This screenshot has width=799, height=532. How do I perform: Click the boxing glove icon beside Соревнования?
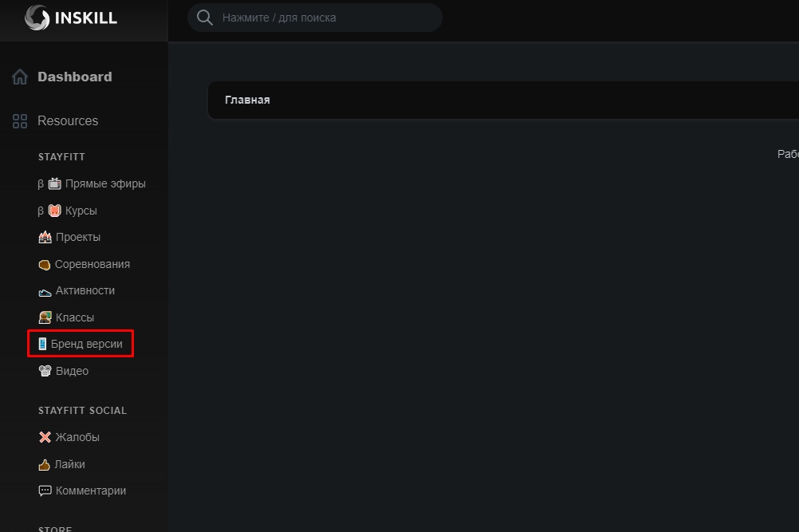pos(45,265)
